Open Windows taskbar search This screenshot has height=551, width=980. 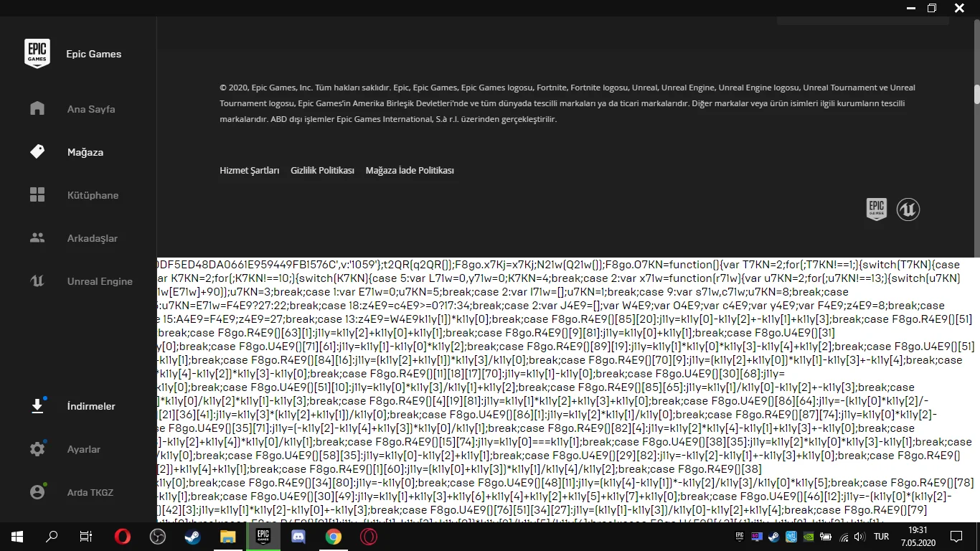pos(52,537)
